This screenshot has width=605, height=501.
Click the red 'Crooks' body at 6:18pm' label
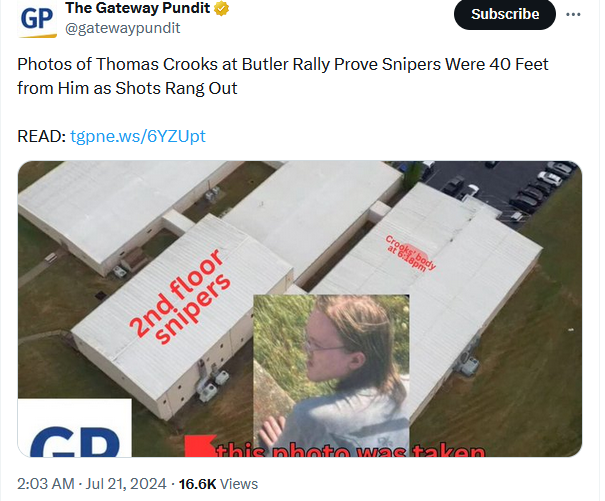coord(411,253)
